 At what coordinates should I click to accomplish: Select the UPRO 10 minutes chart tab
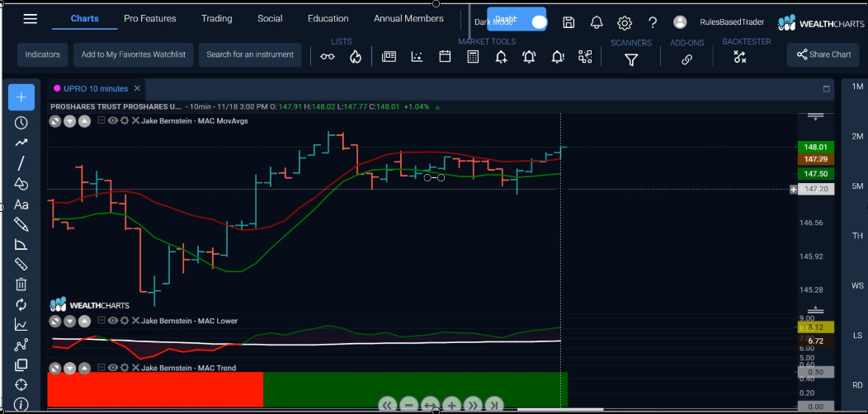point(95,88)
